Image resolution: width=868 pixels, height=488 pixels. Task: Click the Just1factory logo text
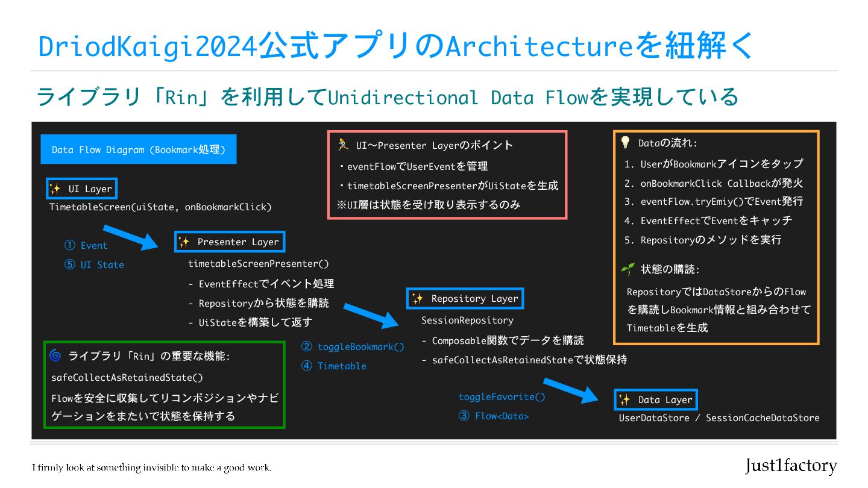(x=791, y=466)
